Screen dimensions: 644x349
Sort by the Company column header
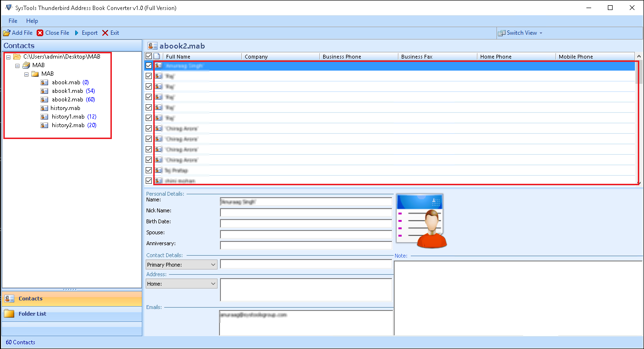pos(280,56)
